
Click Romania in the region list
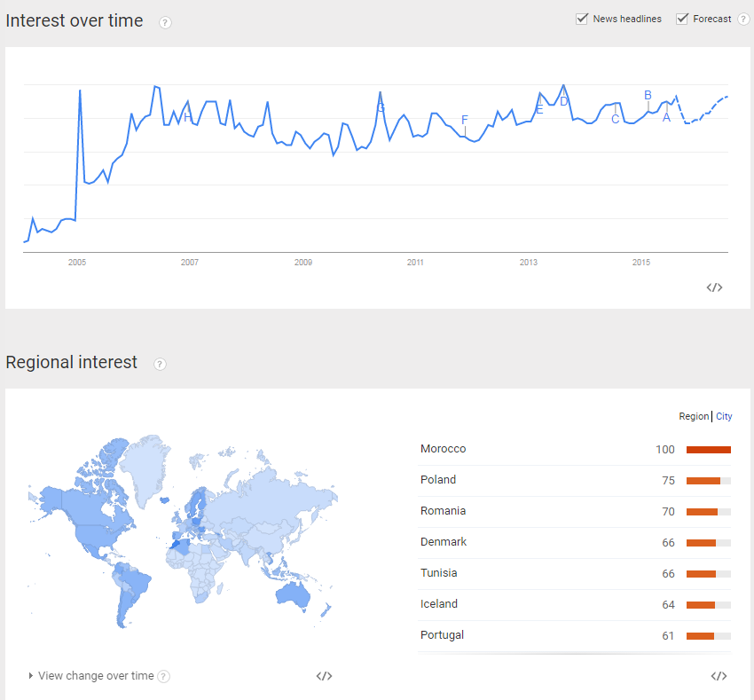coord(443,511)
